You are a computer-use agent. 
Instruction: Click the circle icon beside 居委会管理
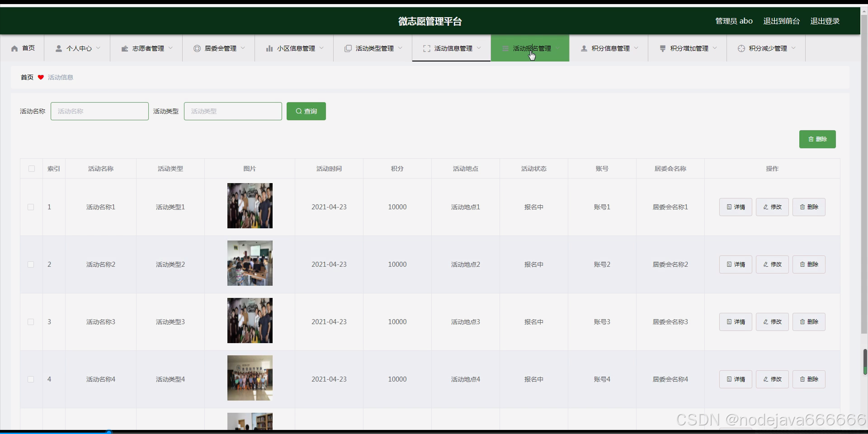(197, 48)
